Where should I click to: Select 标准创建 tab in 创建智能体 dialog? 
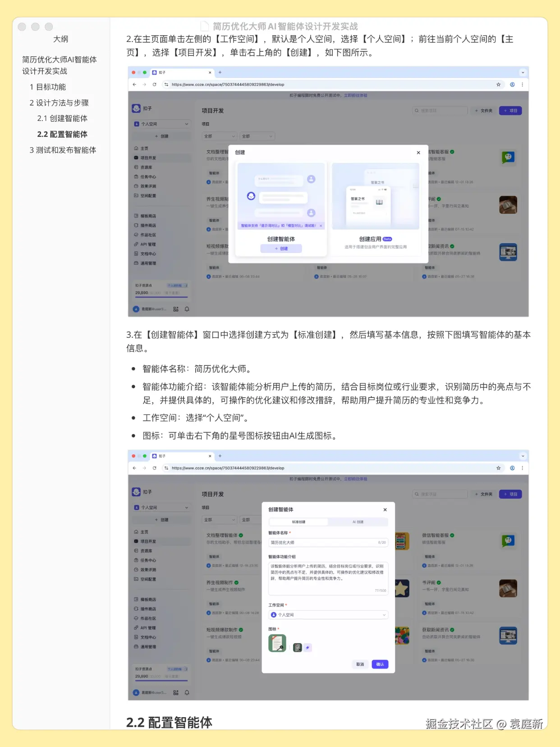298,522
